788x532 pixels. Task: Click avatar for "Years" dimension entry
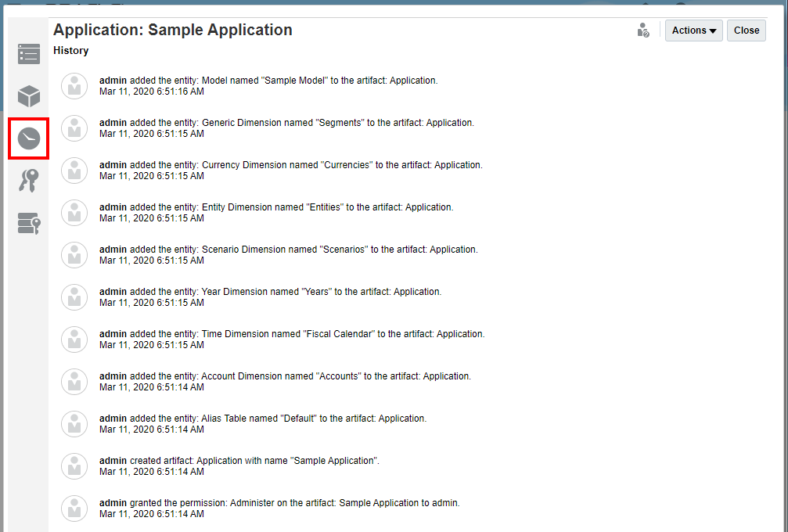74,297
